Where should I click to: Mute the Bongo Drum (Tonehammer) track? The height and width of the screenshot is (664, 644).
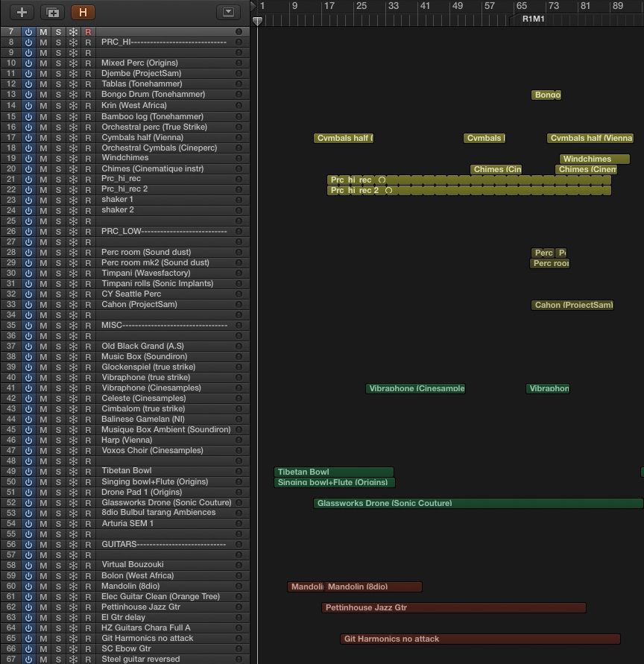[43, 95]
